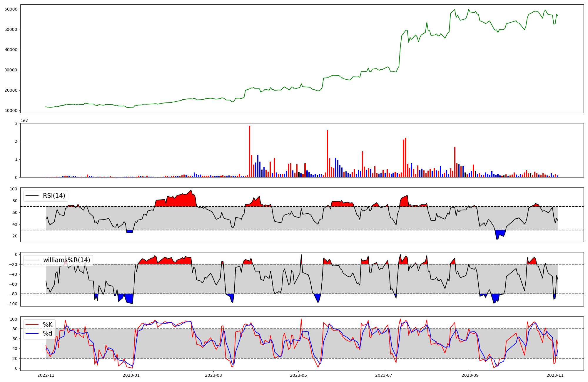
Task: Click the blue %d legend line sample
Action: coord(32,334)
